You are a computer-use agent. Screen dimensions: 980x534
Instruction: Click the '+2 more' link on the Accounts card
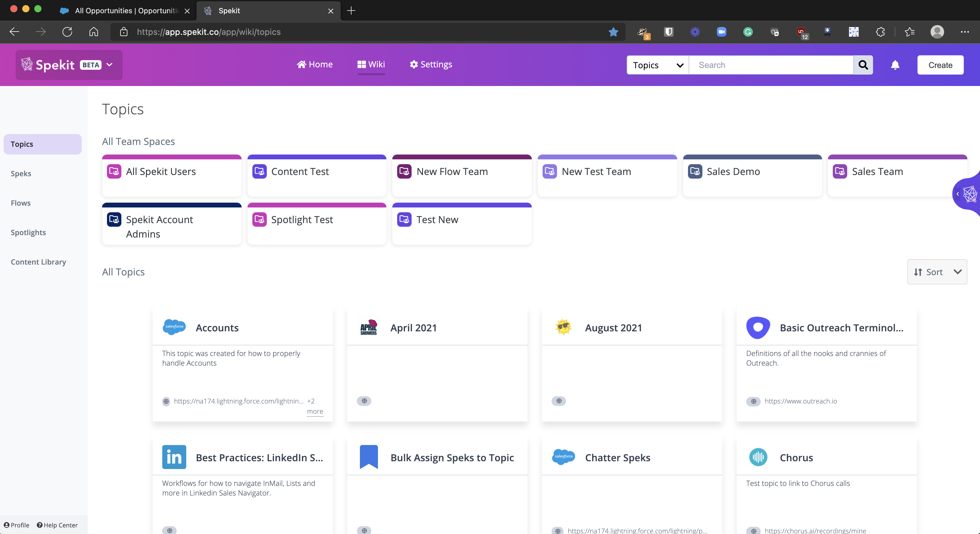[x=315, y=411]
